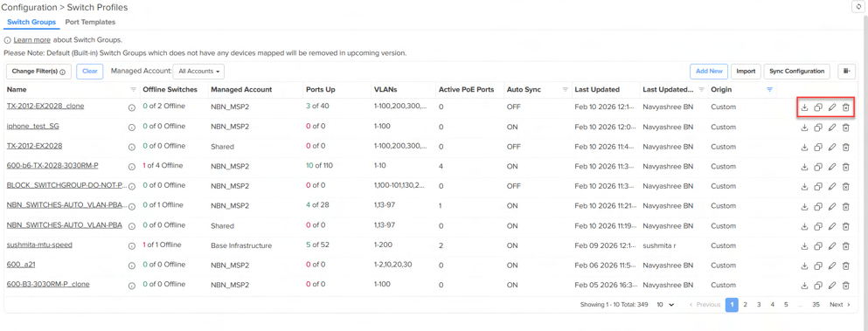
Task: Open the Last Updated By column filter
Action: tap(701, 90)
